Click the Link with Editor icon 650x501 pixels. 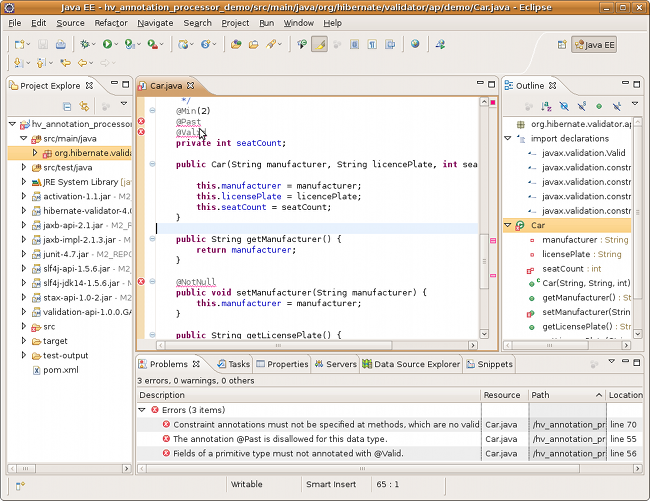click(x=85, y=105)
